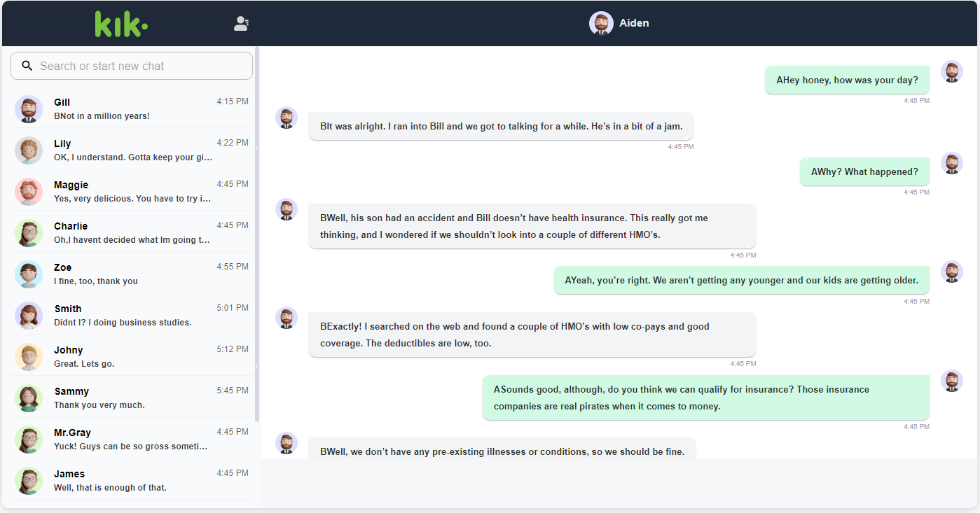Select the chat with Zoe
980x513 pixels.
point(131,274)
